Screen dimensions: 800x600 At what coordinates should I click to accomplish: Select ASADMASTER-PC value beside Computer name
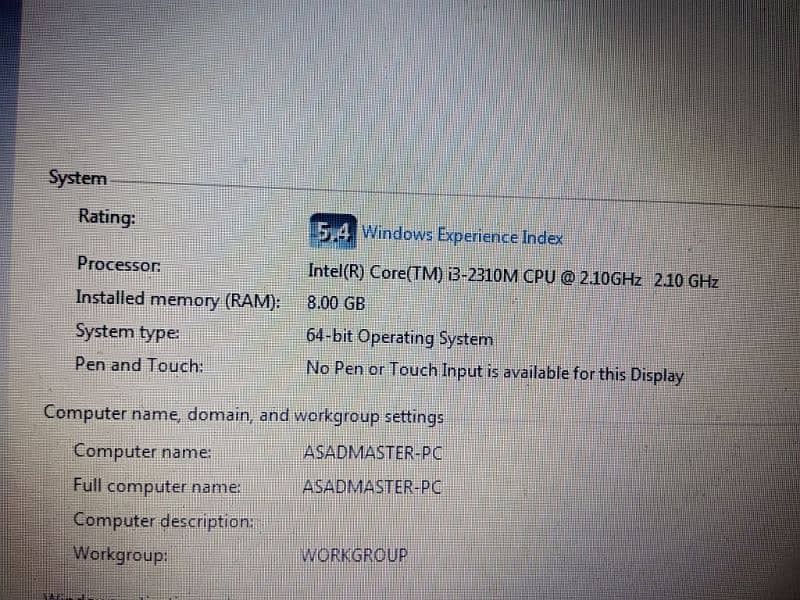pos(372,453)
